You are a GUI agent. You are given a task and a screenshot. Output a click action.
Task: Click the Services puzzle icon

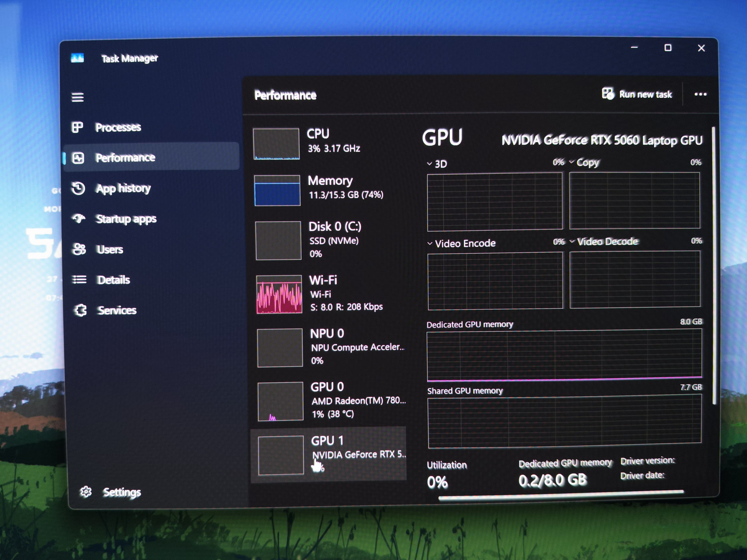[80, 310]
